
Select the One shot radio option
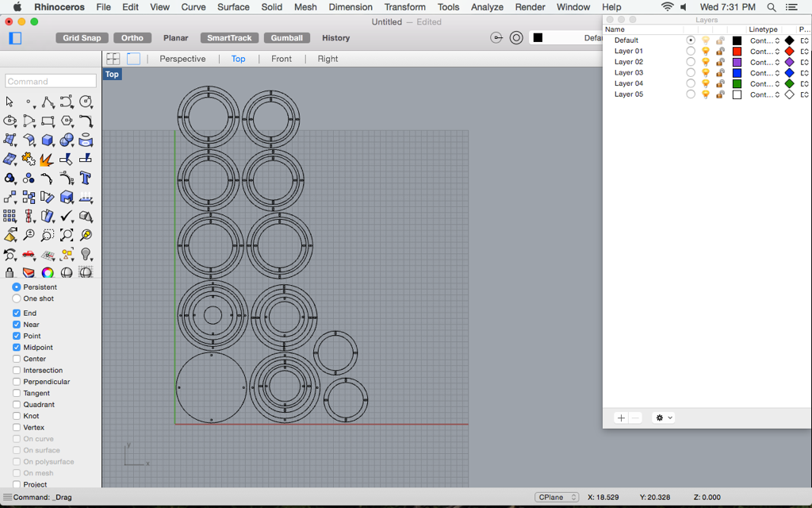17,298
